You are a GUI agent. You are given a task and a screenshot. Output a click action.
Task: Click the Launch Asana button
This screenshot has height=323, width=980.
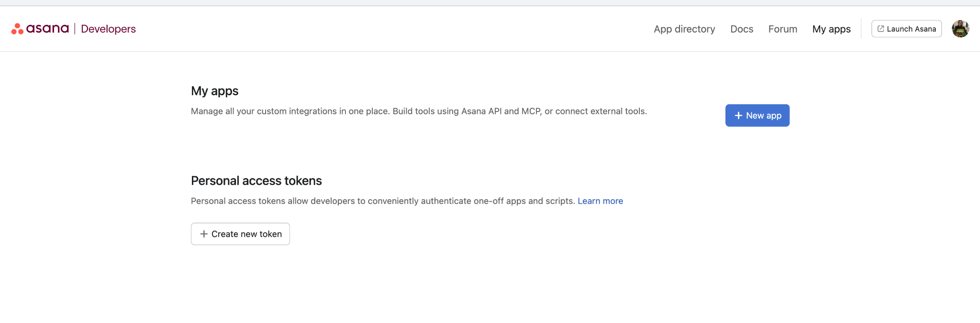906,29
